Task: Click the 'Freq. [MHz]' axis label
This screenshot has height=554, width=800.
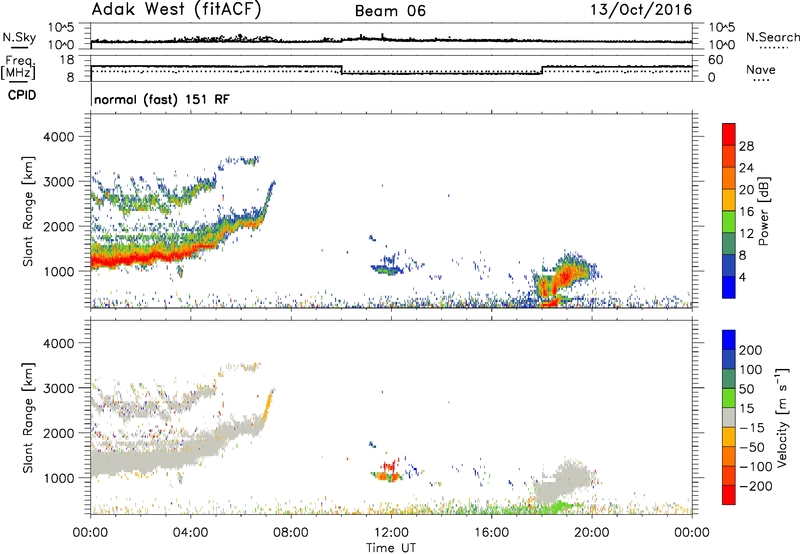Action: 18,67
